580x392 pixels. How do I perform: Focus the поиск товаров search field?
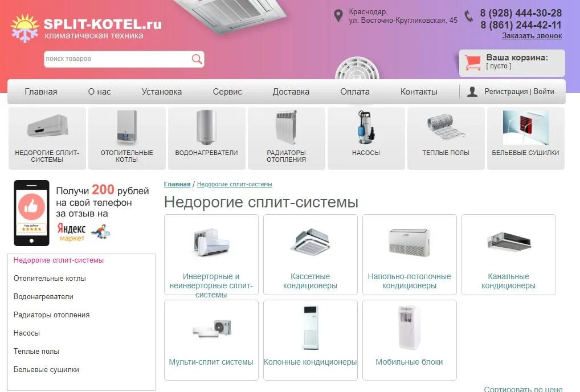point(117,59)
